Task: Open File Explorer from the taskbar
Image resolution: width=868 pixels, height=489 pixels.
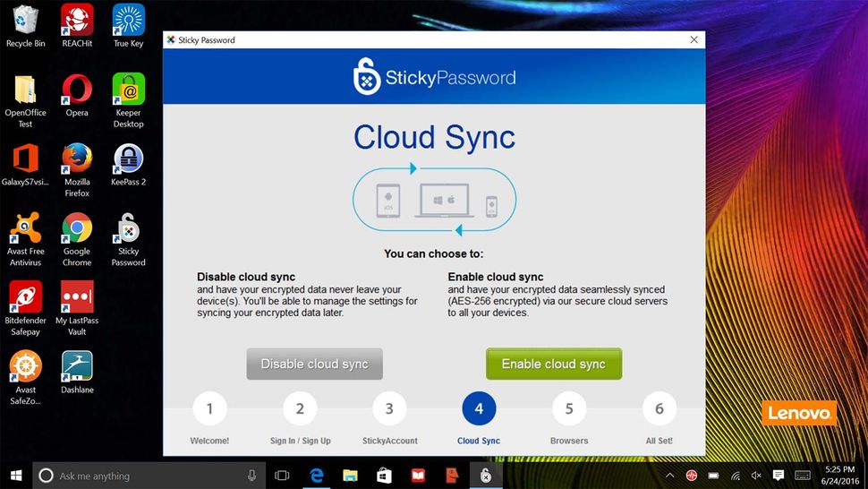Action: 350,476
